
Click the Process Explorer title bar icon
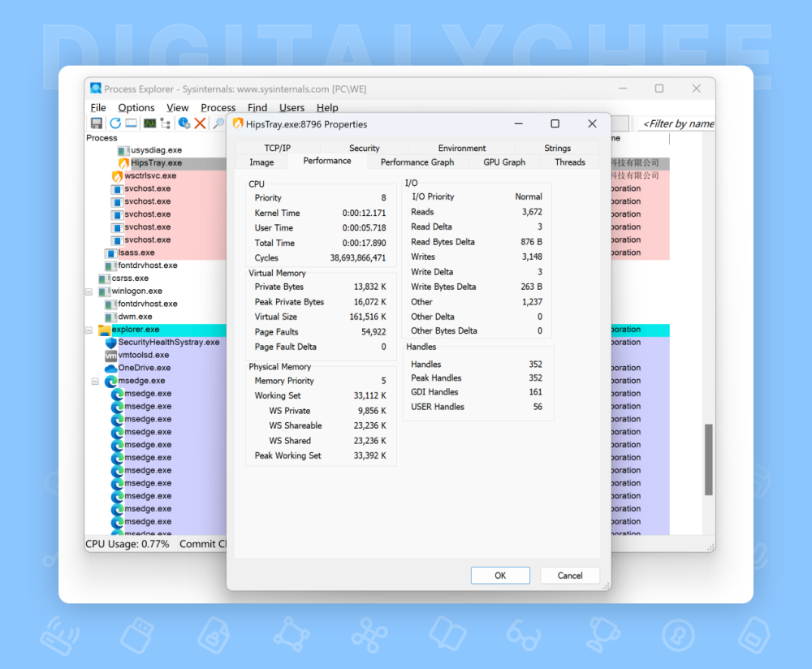point(96,88)
